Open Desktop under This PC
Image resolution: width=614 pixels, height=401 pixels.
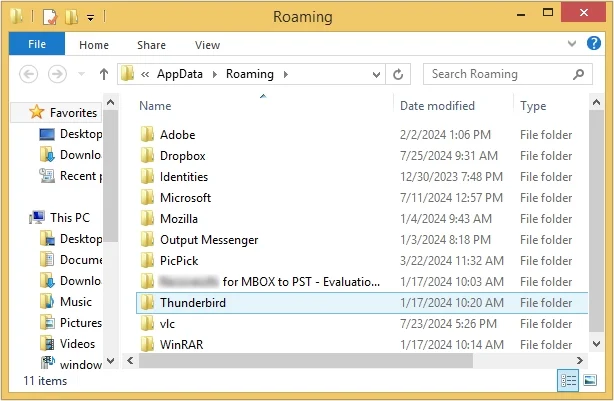click(x=70, y=238)
